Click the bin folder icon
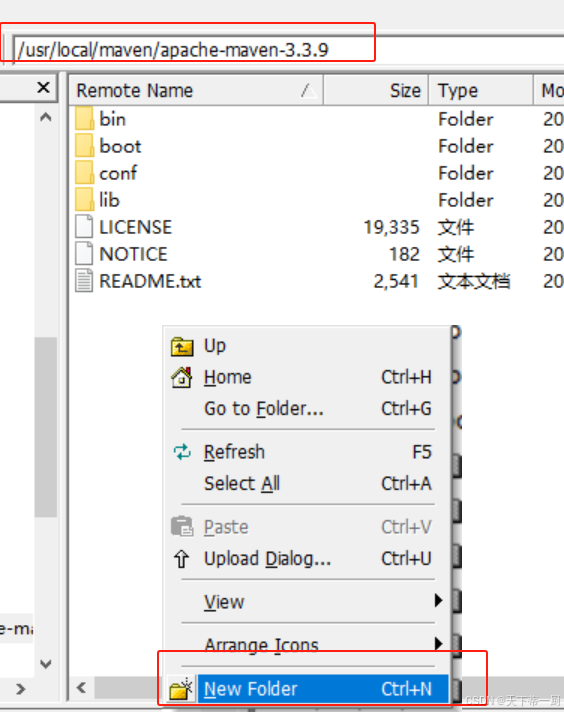Viewport: 564px width, 712px height. click(x=84, y=119)
